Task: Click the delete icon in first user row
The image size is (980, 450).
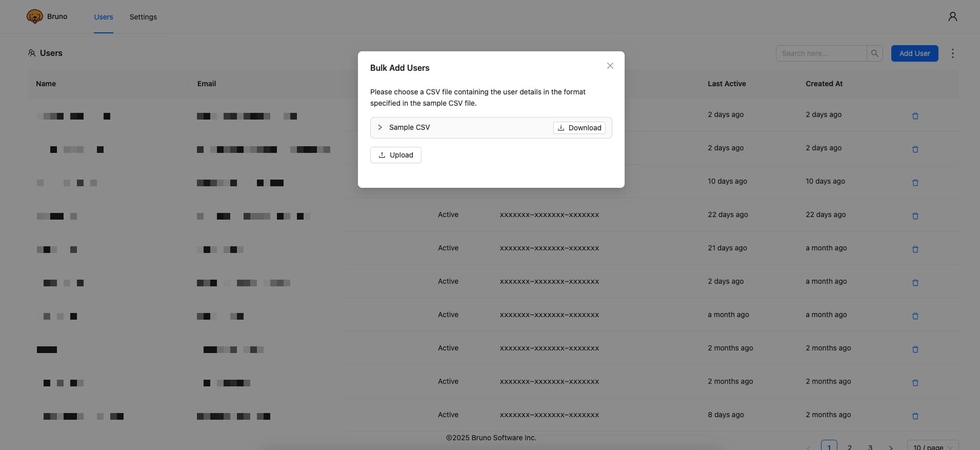Action: pyautogui.click(x=915, y=116)
